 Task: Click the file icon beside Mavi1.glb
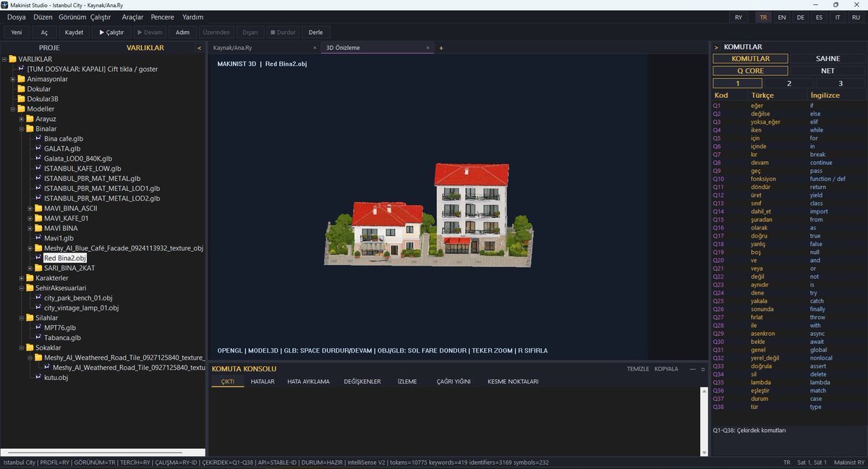pos(38,238)
